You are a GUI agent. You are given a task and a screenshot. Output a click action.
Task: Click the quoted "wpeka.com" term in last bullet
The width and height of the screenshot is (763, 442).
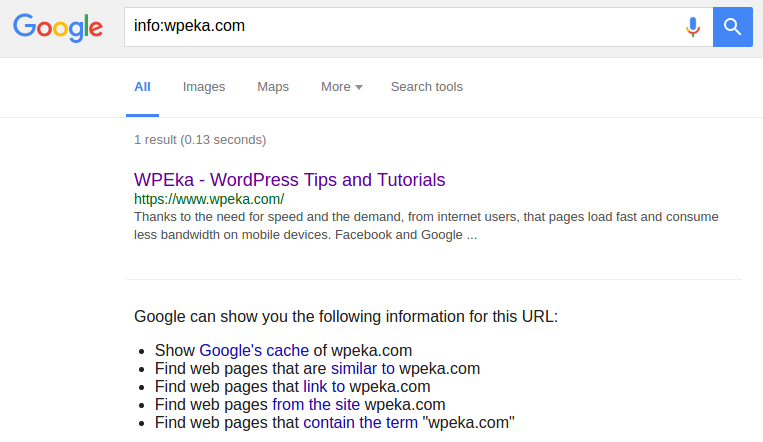tap(469, 422)
